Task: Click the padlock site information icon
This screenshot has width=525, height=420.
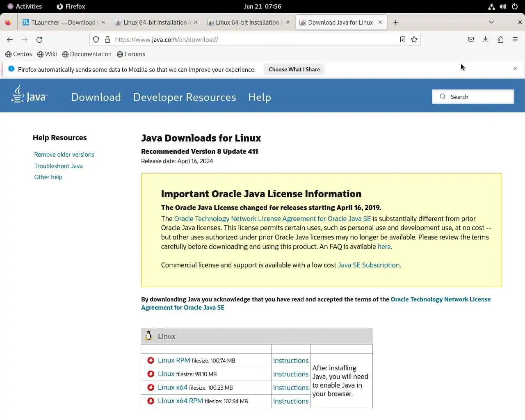Action: [107, 39]
